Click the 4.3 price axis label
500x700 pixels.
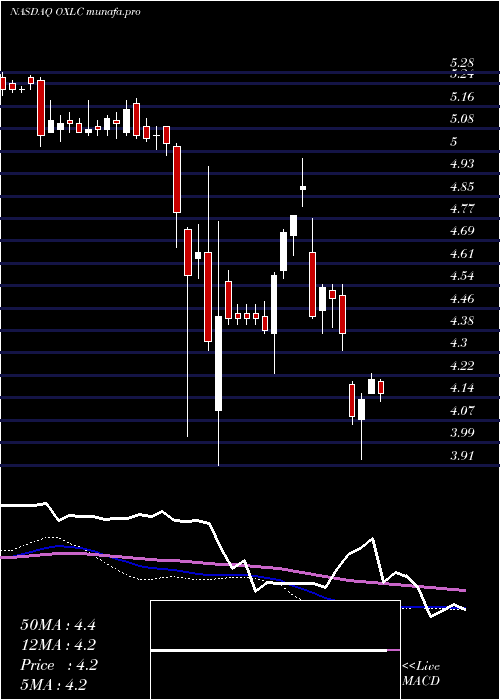tap(458, 343)
